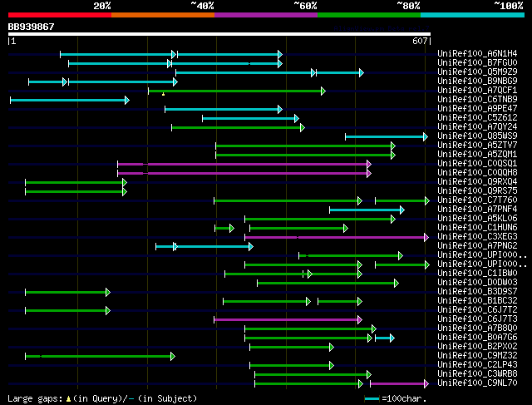This screenshot has height=405, width=532.
Task: Select the UniRef100_C9NL70 hit label
Action: (477, 383)
